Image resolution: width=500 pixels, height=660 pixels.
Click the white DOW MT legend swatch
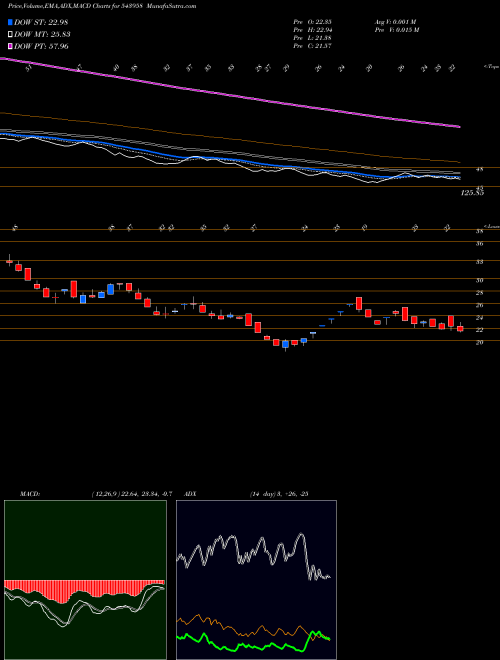pyautogui.click(x=10, y=35)
